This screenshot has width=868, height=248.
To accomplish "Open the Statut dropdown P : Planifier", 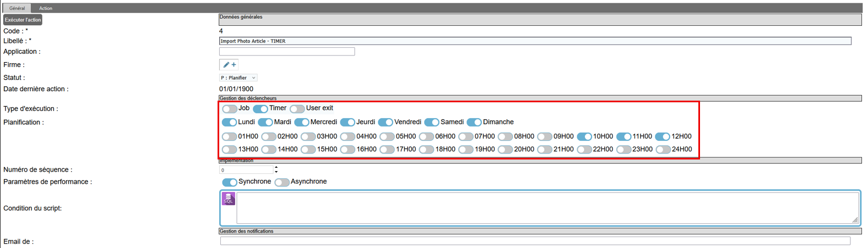I will pyautogui.click(x=238, y=78).
